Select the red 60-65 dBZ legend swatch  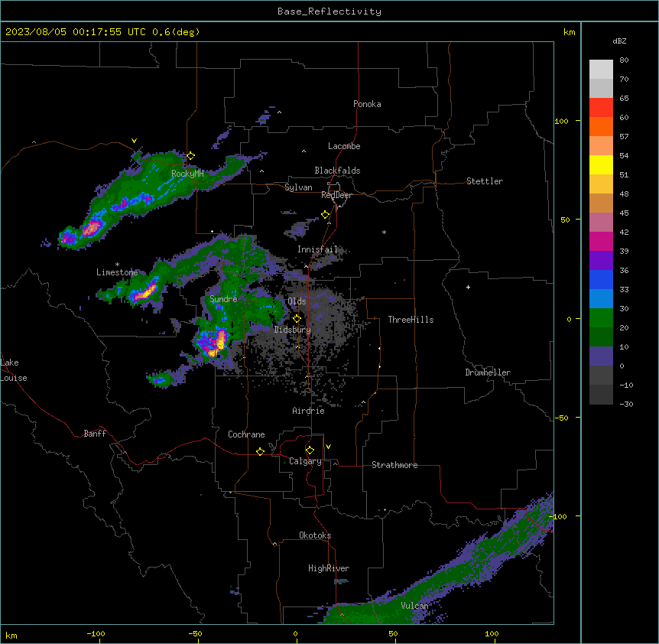[601, 108]
